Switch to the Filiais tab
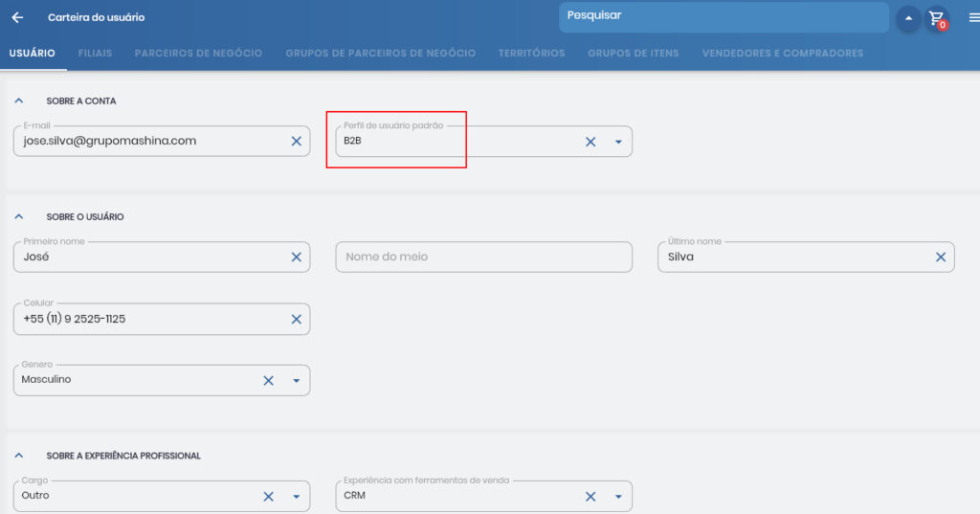The width and height of the screenshot is (980, 514). (x=95, y=54)
